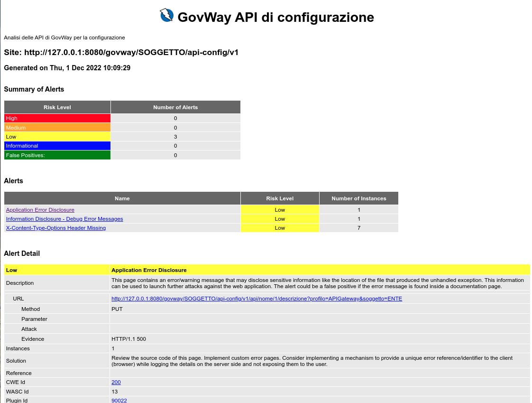Click the red High risk level cell

[x=57, y=118]
